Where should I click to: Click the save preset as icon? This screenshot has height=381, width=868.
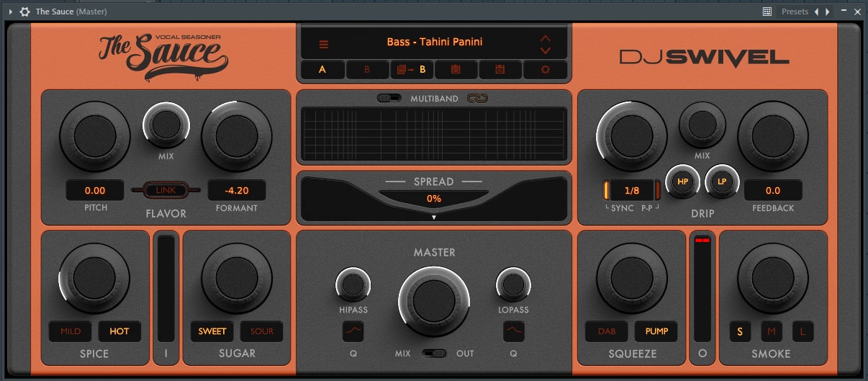coord(500,70)
